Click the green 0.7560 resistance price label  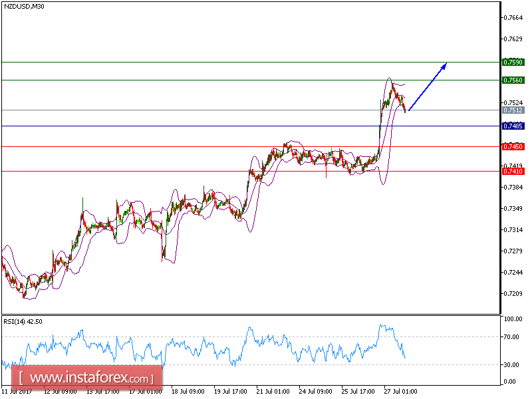(x=513, y=78)
